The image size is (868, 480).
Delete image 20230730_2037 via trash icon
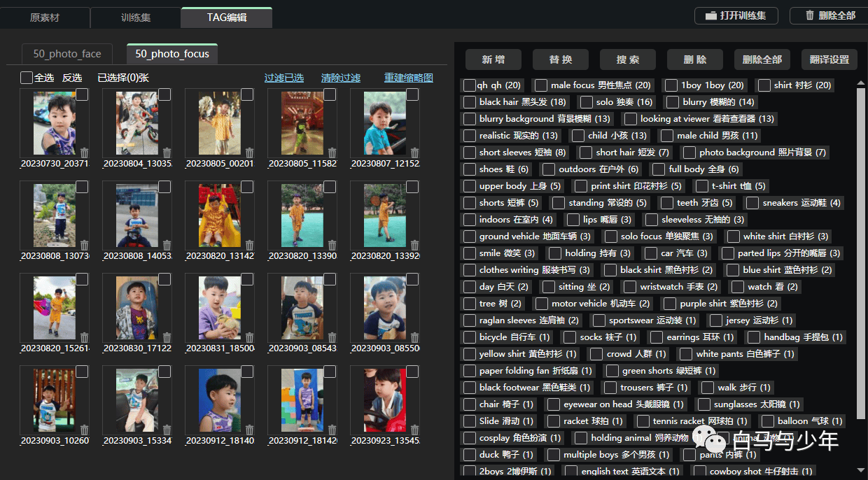84,153
